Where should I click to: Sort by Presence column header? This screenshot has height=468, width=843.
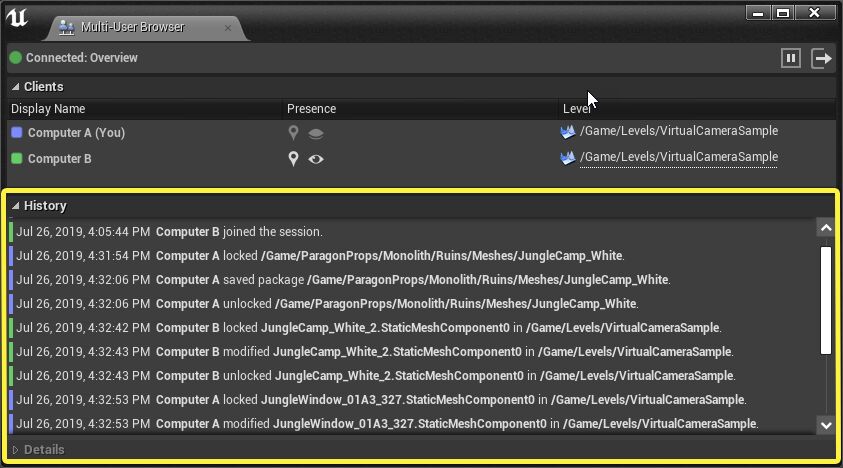(420, 109)
